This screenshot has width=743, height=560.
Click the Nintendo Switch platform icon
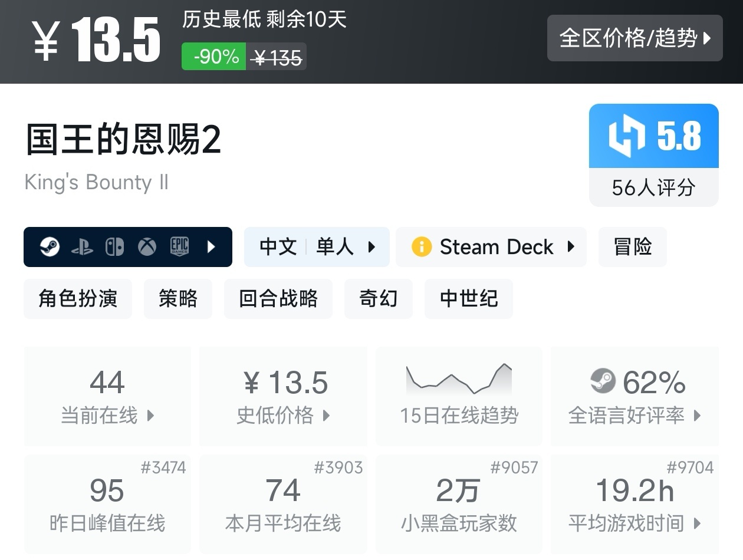tap(114, 247)
